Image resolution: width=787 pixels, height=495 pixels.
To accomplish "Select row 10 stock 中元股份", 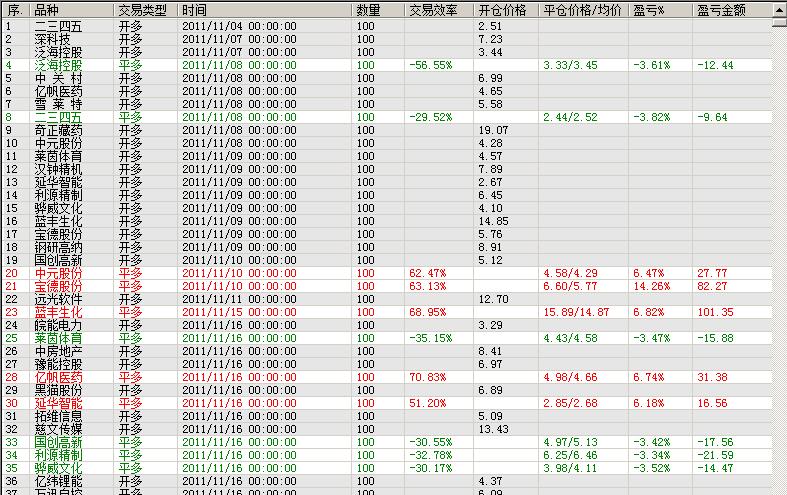I will click(x=58, y=144).
